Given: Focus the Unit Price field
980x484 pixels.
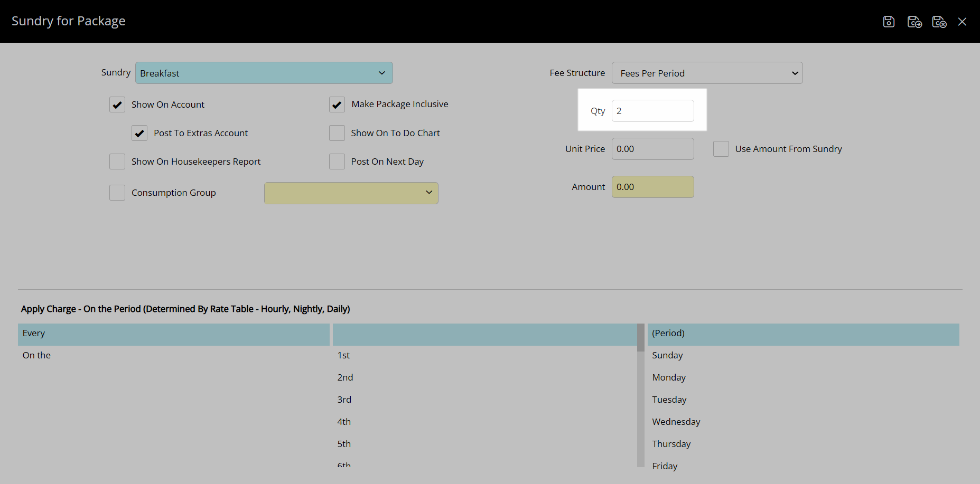Looking at the screenshot, I should 652,149.
